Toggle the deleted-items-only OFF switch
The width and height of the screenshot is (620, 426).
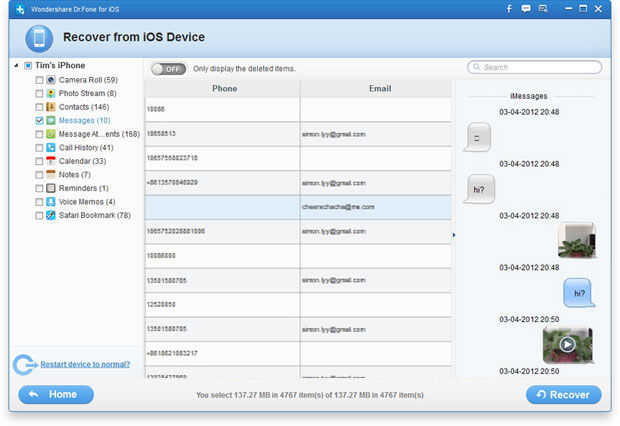coord(169,69)
